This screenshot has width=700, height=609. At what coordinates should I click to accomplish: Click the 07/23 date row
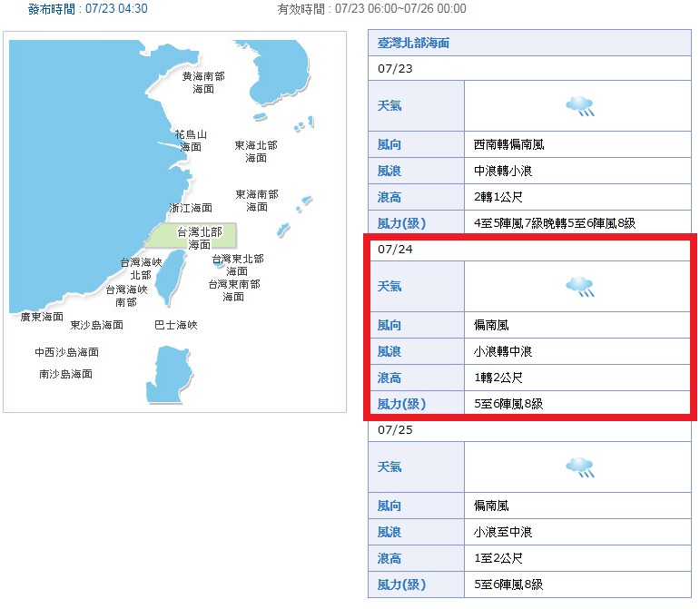(529, 68)
